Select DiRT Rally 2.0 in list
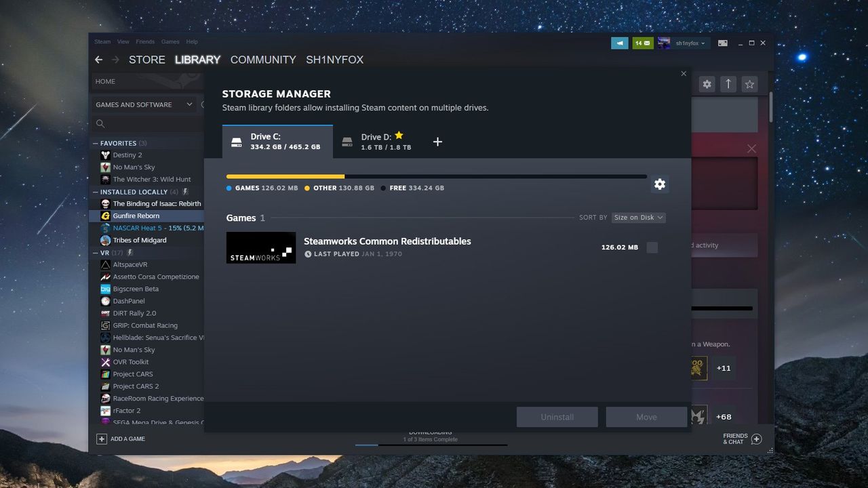 [x=147, y=313]
